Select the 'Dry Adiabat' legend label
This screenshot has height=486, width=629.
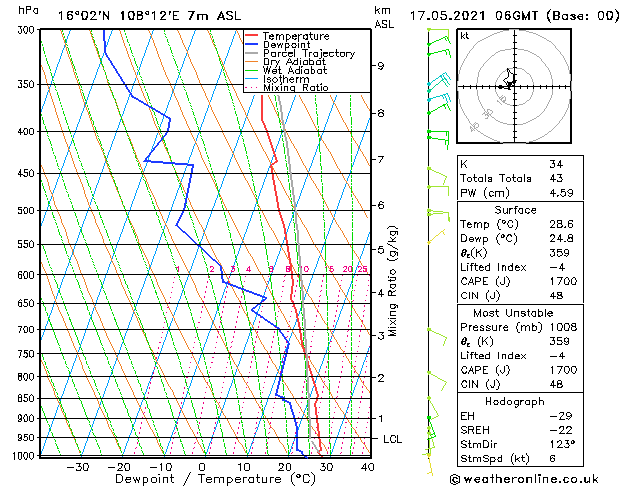[294, 62]
